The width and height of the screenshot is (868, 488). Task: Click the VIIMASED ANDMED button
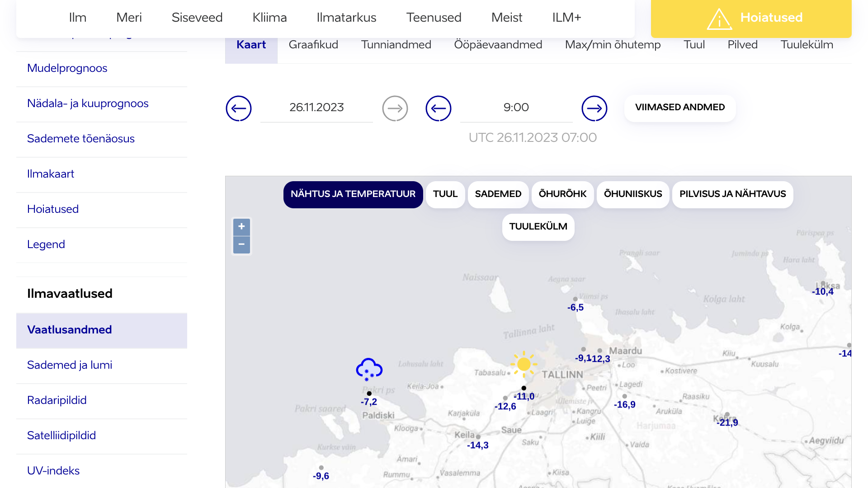[679, 108]
